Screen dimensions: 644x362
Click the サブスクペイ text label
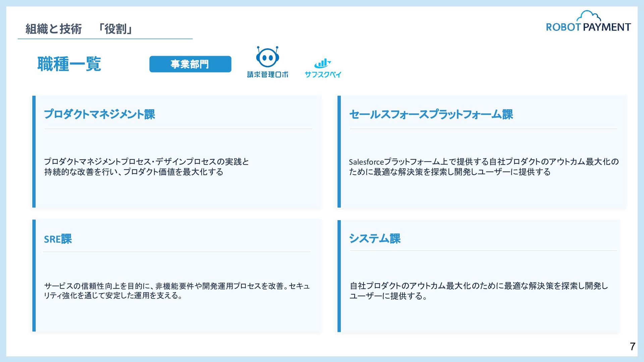pyautogui.click(x=323, y=74)
